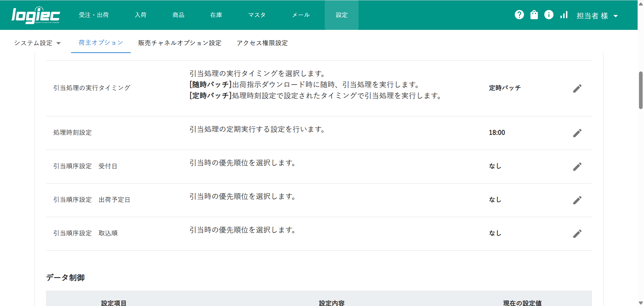Edit 処理時刻設定 using pencil icon
644x306 pixels.
[x=577, y=133]
